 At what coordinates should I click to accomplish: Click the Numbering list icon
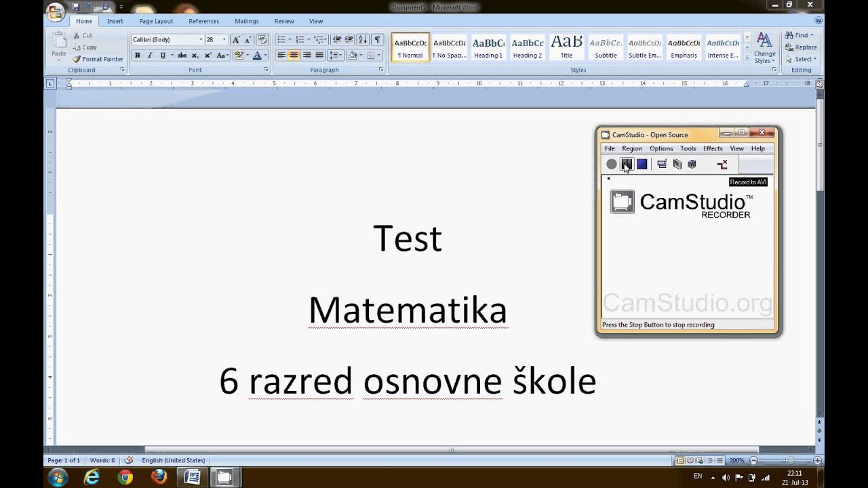pos(300,40)
